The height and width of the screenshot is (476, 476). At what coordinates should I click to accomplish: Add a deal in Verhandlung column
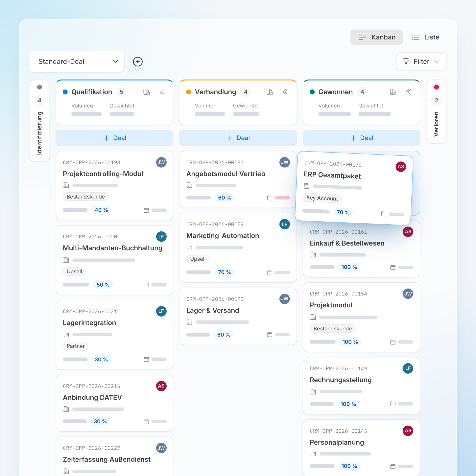click(238, 138)
